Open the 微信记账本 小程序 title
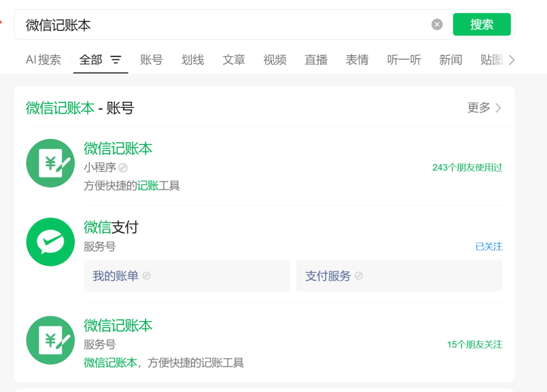This screenshot has height=392, width=547. [118, 149]
